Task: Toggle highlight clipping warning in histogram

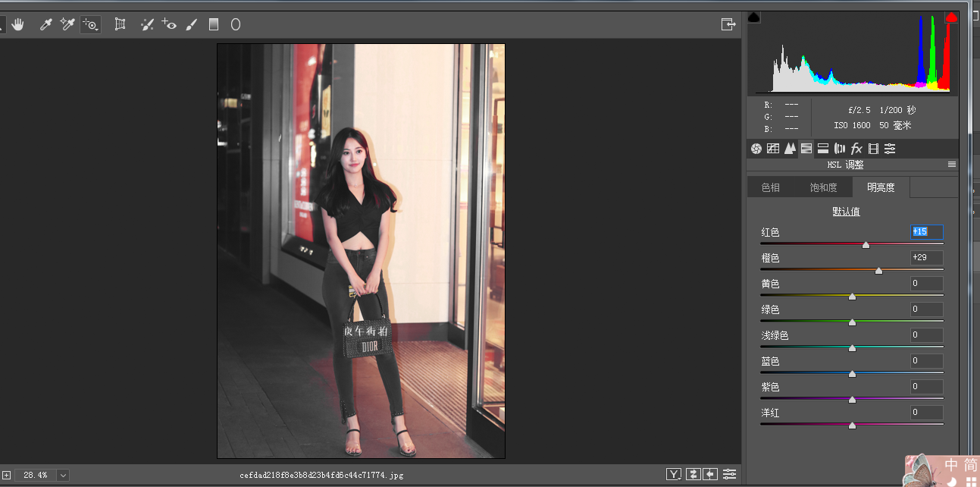Action: tap(952, 17)
